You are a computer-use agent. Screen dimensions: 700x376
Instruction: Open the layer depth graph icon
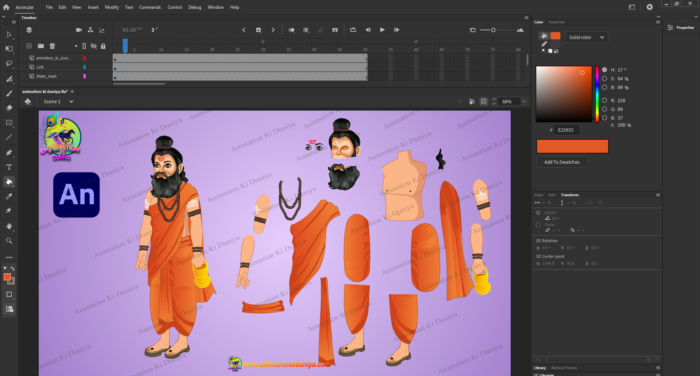click(x=102, y=30)
